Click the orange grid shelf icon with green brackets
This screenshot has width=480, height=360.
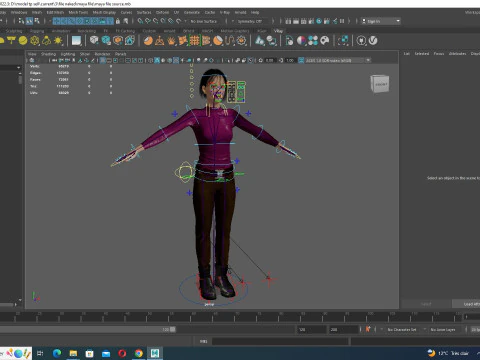coord(194,41)
